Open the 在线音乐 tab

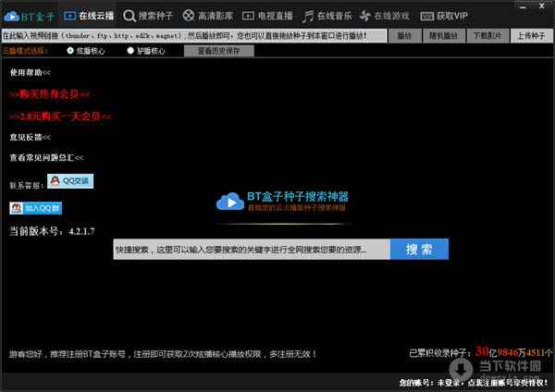(x=327, y=16)
